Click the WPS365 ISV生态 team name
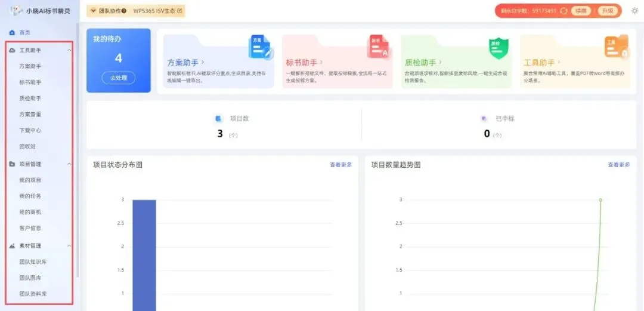This screenshot has height=311, width=644. tap(154, 11)
